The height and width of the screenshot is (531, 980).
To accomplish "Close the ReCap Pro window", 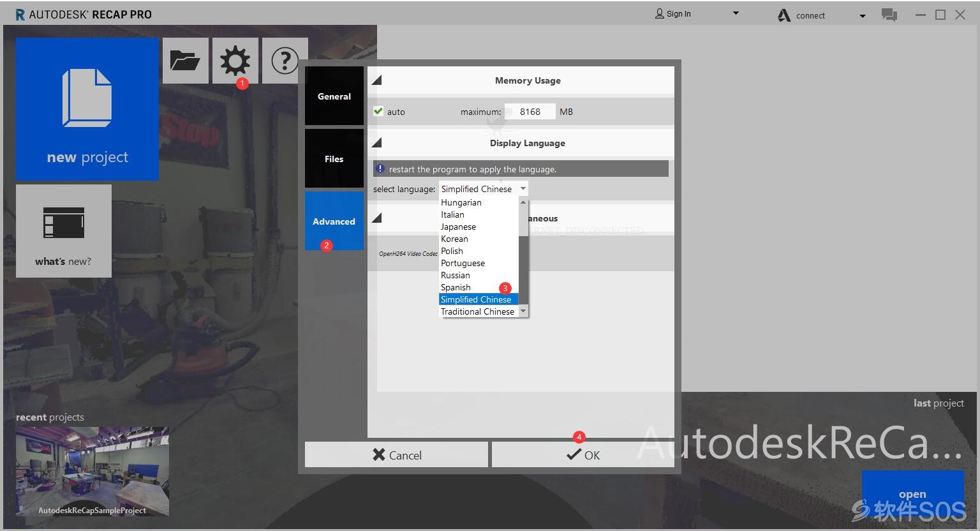I will tap(960, 15).
